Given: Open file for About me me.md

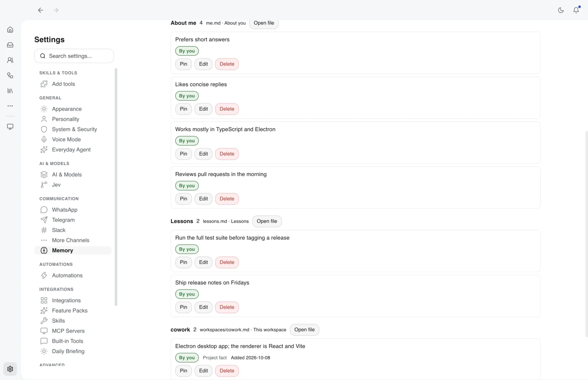Looking at the screenshot, I should coord(264,23).
